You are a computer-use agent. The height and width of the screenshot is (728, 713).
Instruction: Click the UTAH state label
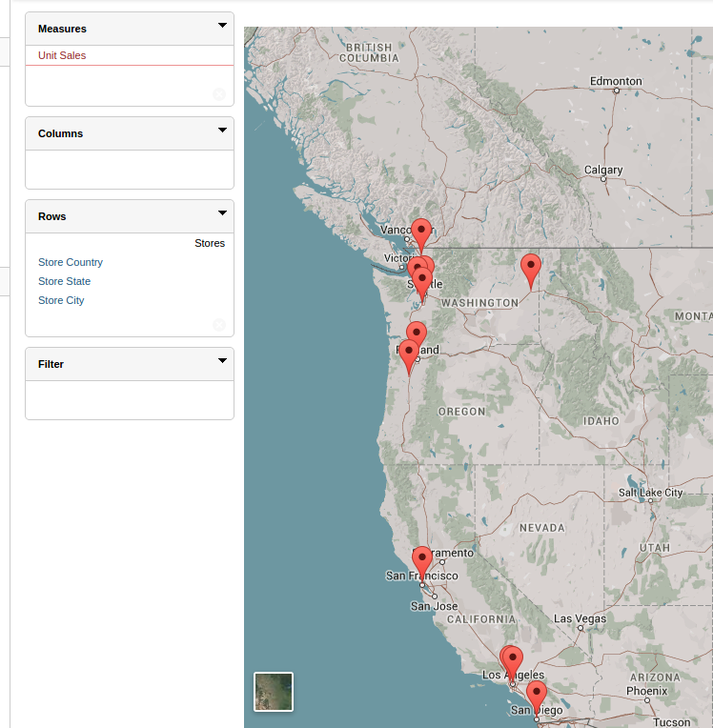[x=655, y=548]
